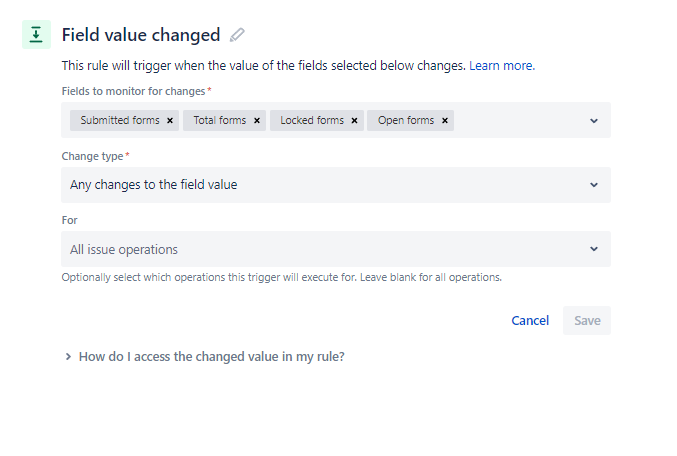The image size is (677, 456).
Task: Save the Field value changed trigger
Action: coord(587,320)
